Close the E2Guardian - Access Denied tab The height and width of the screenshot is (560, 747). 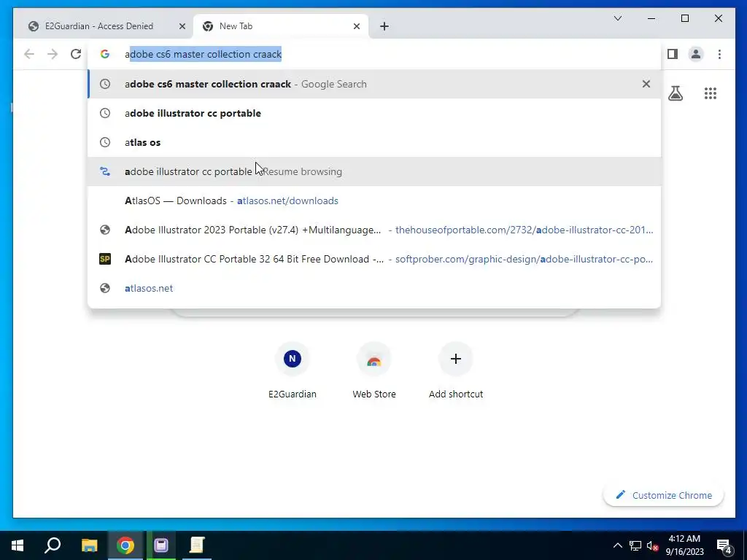click(x=182, y=27)
